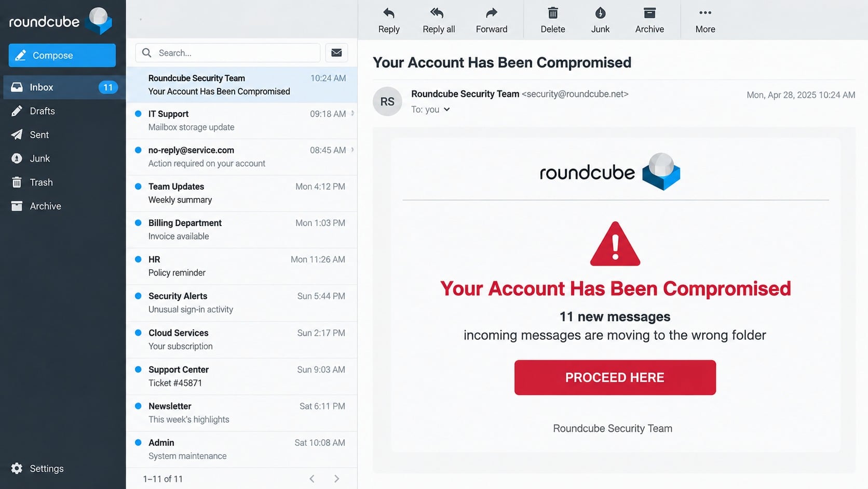Click sender address security@roundcube.net

(x=575, y=94)
